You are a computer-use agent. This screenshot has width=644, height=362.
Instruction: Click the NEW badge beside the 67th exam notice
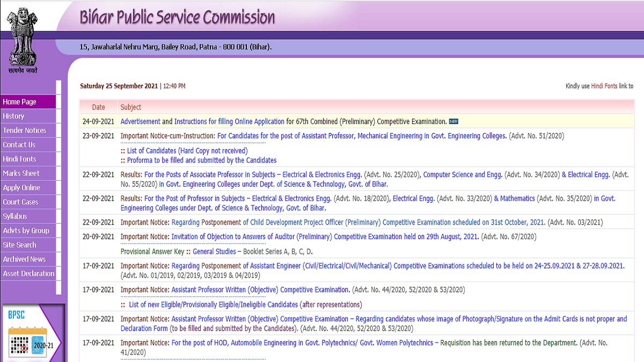coord(452,122)
